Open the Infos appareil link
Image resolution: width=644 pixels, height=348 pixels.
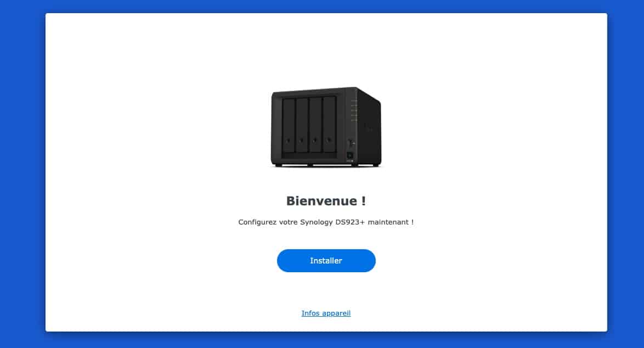[x=326, y=313]
